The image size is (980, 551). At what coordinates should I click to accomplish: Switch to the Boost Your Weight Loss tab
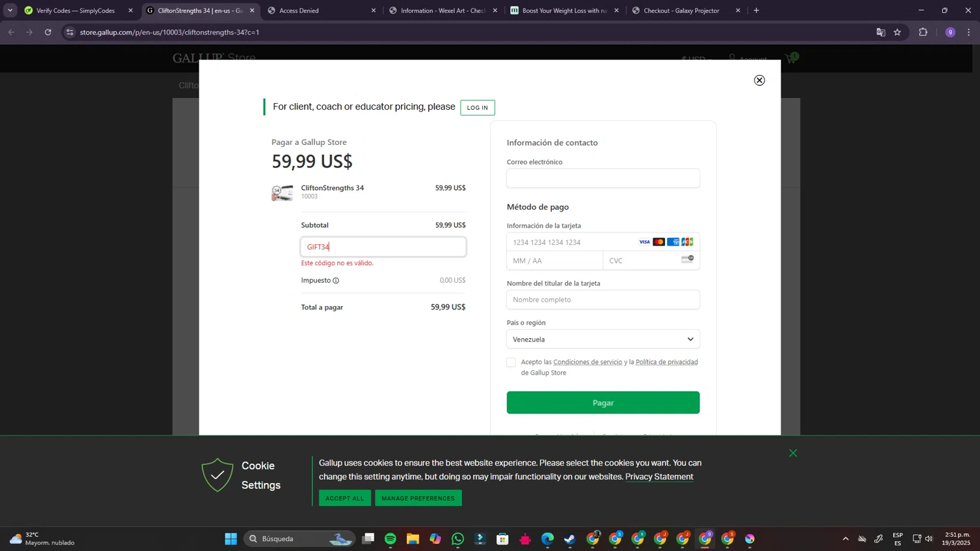564,10
